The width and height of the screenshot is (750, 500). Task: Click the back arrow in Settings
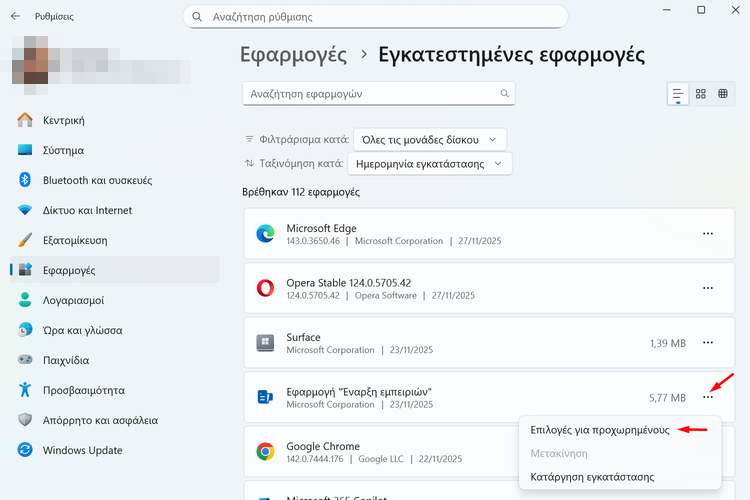[15, 17]
